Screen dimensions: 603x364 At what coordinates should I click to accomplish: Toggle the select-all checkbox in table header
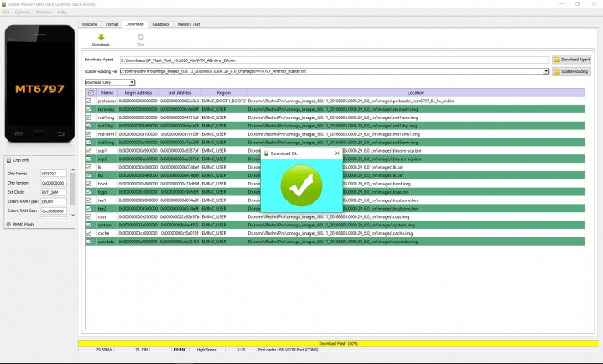click(89, 92)
